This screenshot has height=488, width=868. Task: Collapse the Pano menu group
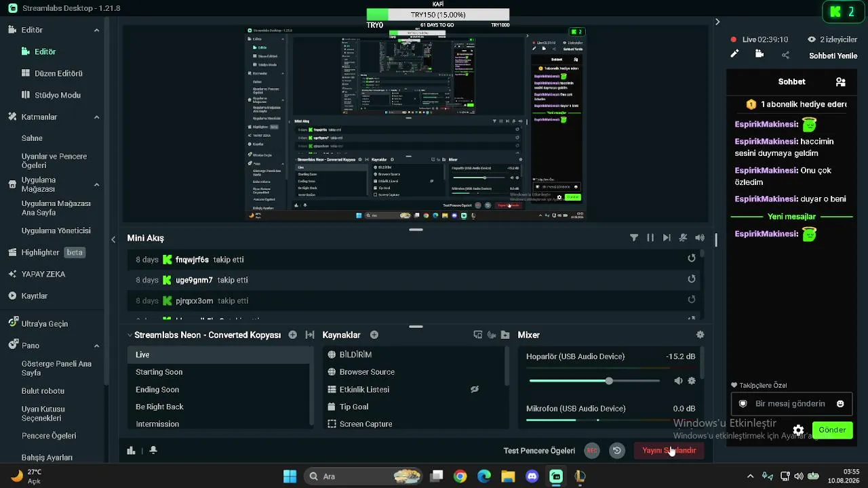click(96, 346)
